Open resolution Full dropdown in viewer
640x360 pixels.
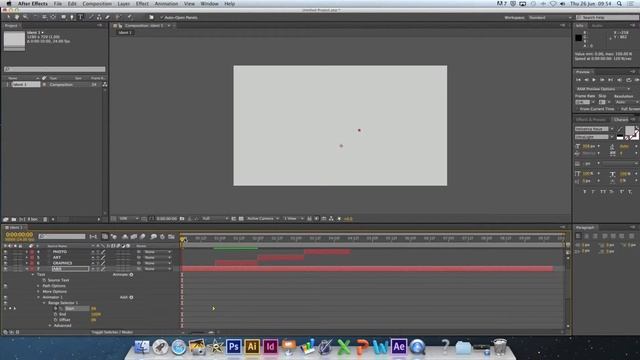click(215, 219)
